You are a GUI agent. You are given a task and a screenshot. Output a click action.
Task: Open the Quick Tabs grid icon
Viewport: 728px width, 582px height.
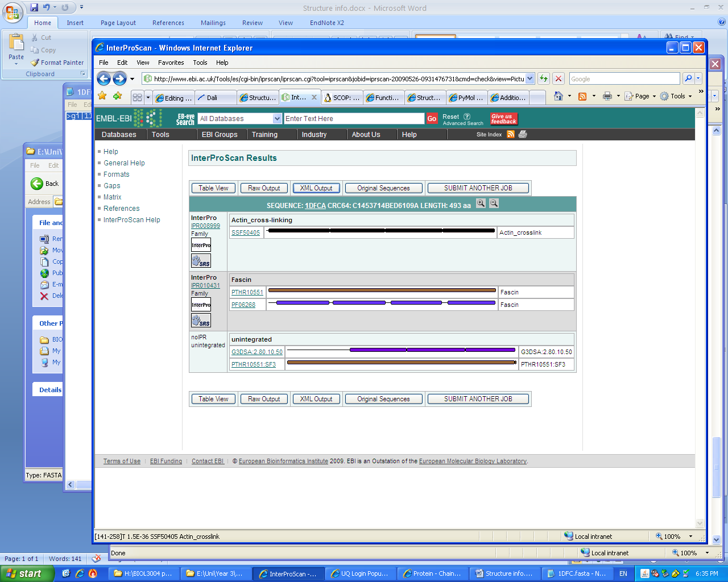(137, 97)
